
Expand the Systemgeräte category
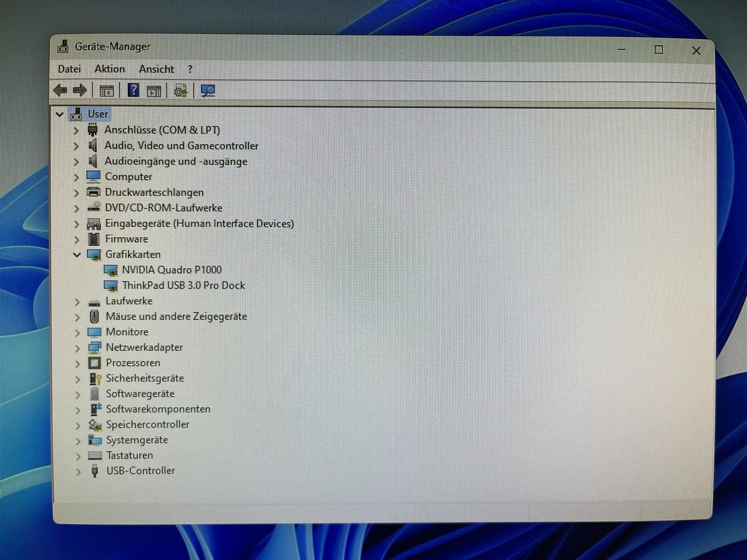pos(78,441)
